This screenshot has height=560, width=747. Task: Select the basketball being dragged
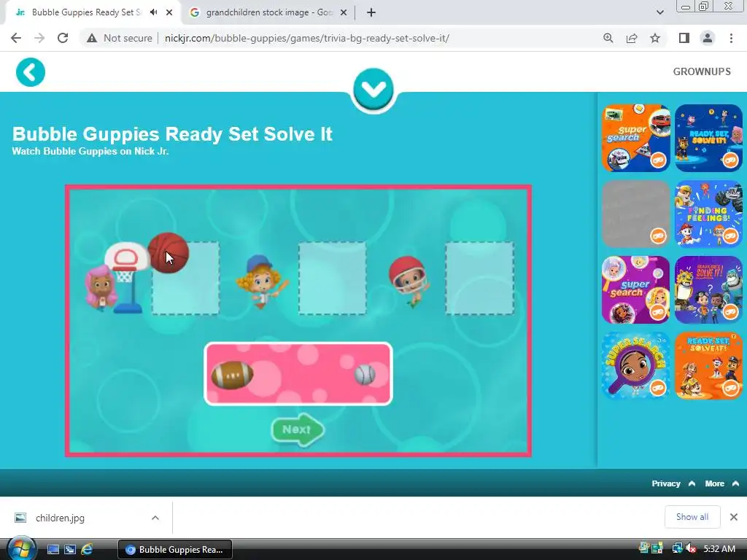pyautogui.click(x=168, y=253)
